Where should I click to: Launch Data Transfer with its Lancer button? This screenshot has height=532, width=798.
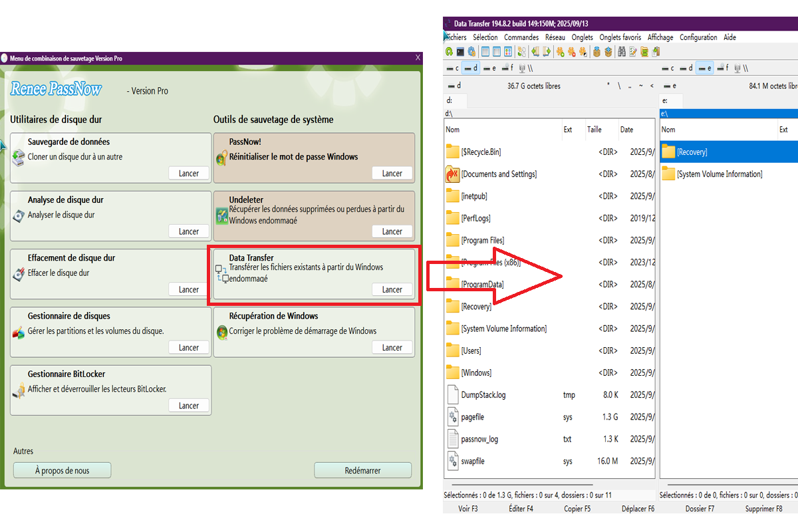tap(392, 289)
